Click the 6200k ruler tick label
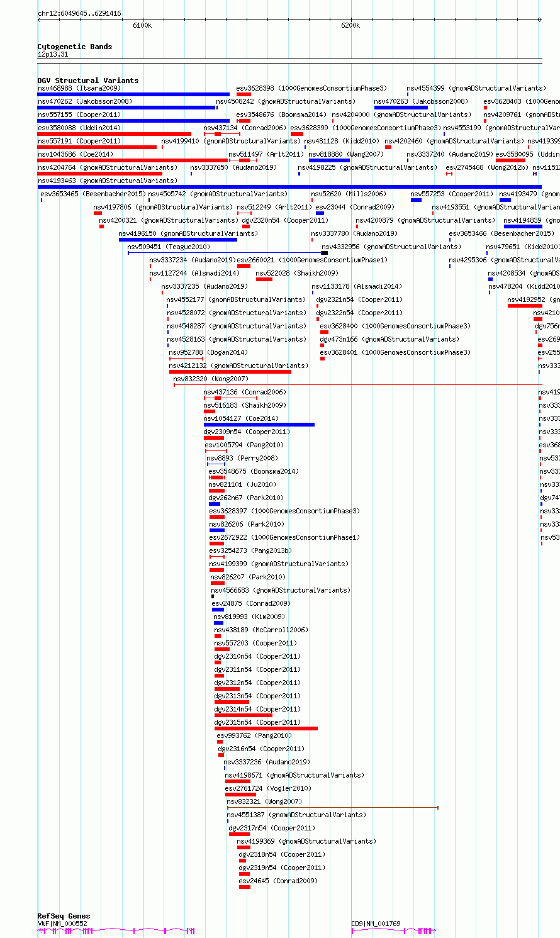 (x=351, y=25)
